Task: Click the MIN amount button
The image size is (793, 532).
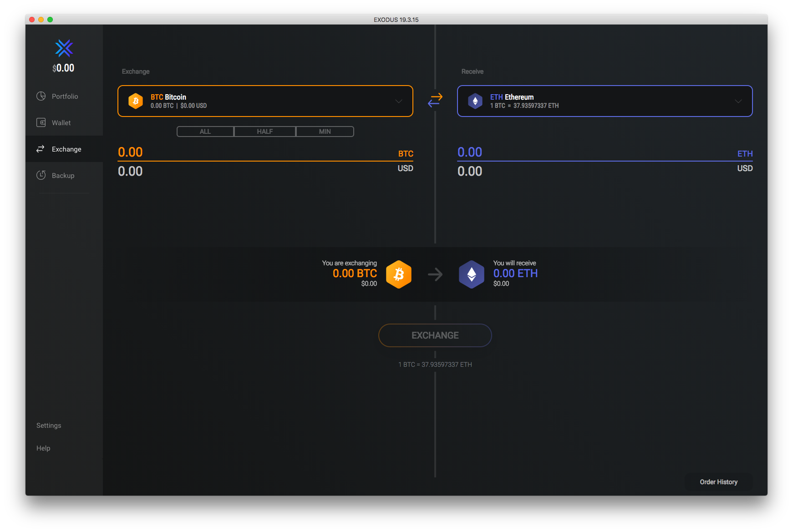Action: pyautogui.click(x=325, y=132)
